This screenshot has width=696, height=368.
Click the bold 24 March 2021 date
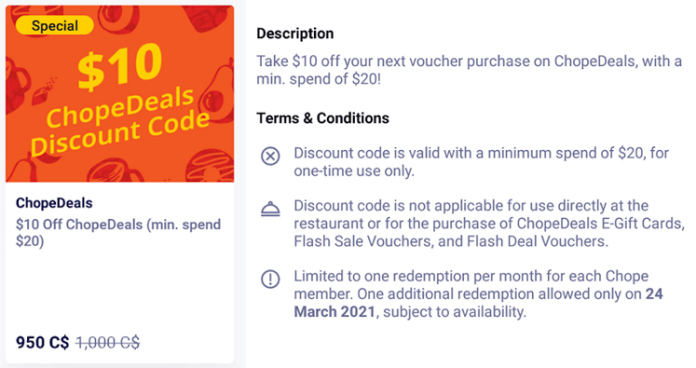[x=478, y=303]
